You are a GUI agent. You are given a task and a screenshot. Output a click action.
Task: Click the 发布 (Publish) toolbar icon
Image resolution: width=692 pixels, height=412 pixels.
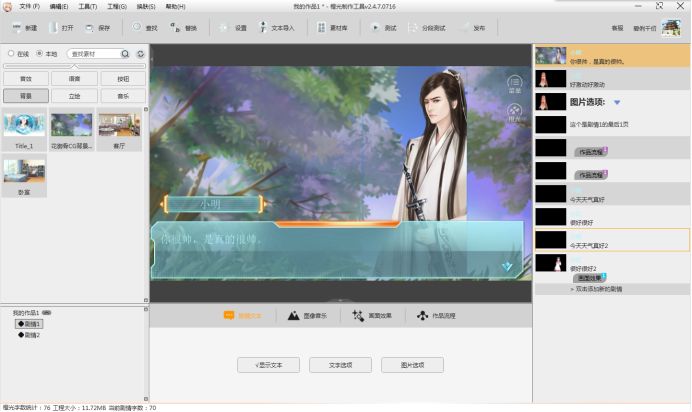pyautogui.click(x=473, y=28)
